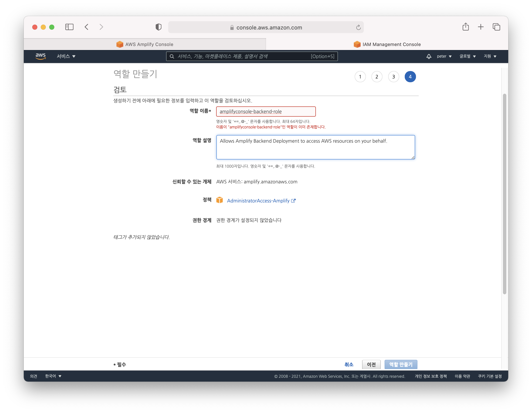Screen dimensions: 532x413
Task: Switch to AWS Amplify Console tab
Action: click(x=145, y=44)
